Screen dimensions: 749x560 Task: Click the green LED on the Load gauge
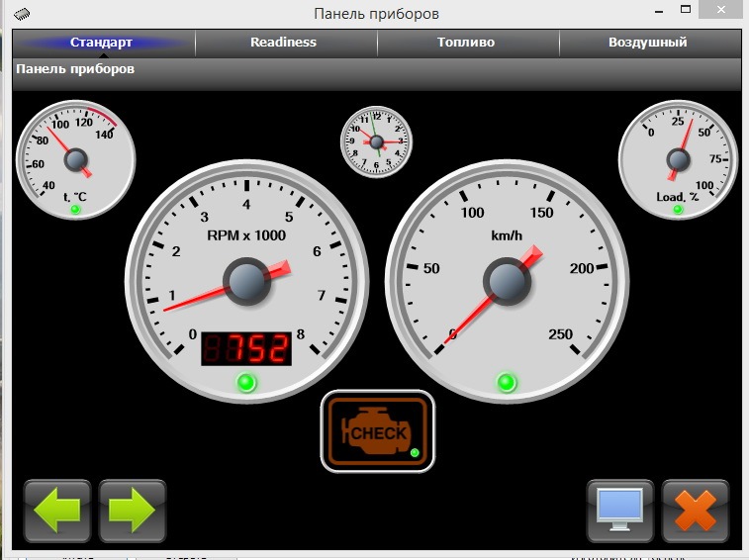678,210
